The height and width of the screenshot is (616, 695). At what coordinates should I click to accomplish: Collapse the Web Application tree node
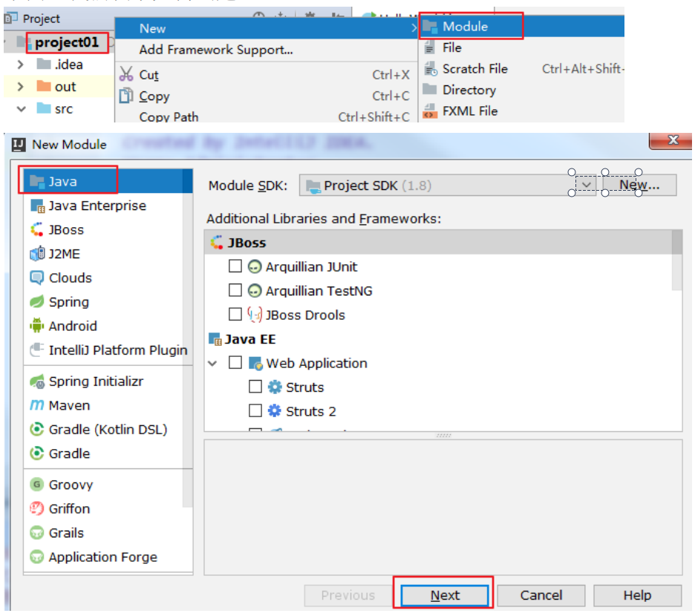(213, 364)
